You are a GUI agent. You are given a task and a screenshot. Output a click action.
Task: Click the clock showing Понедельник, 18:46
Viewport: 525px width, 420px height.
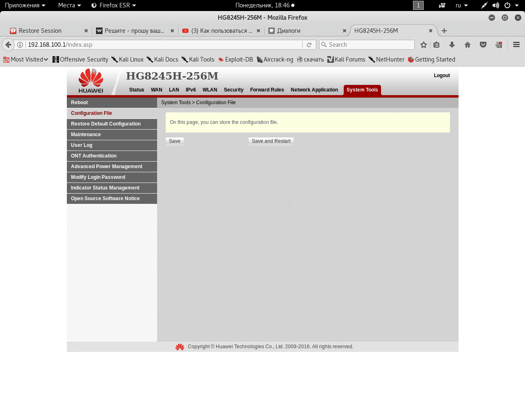265,5
